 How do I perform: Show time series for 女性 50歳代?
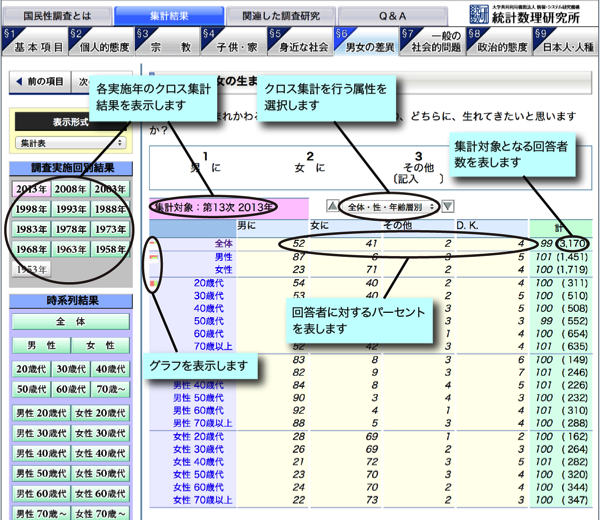101,474
